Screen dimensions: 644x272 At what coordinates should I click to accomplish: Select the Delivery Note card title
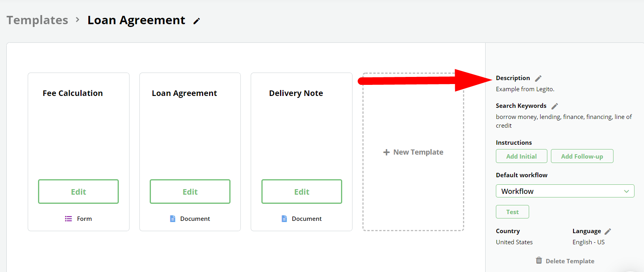tap(296, 93)
